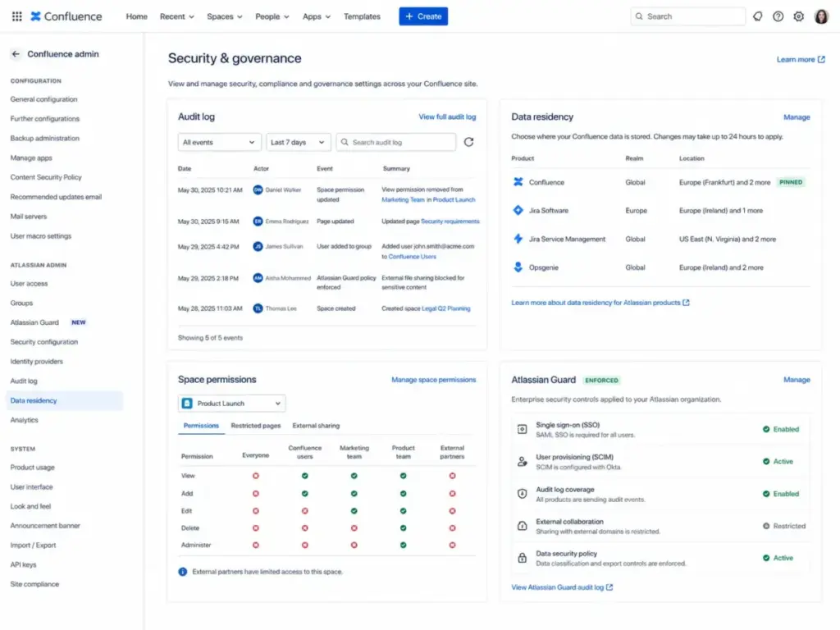
Task: Click the Create button
Action: (423, 16)
